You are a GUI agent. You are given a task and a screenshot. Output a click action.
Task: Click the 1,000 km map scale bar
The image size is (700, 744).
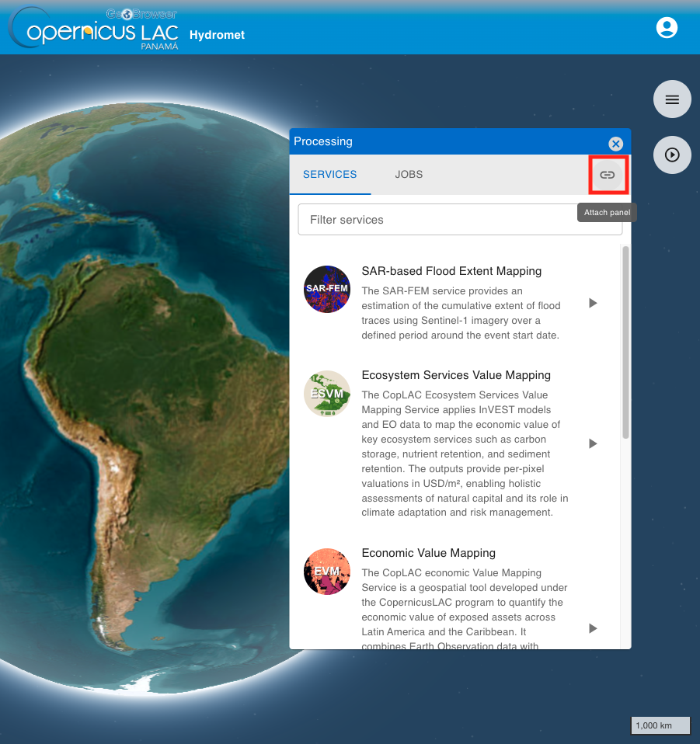[x=660, y=725]
